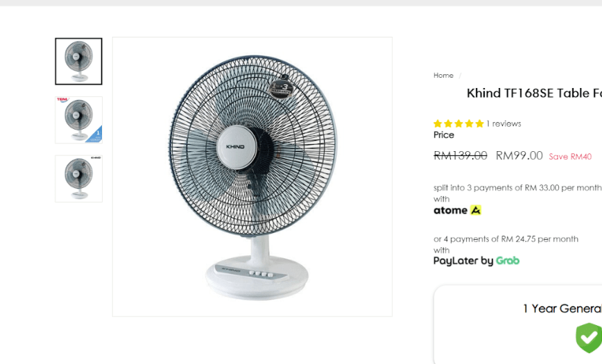This screenshot has height=364, width=602.
Task: Click the red Save RM40 label
Action: point(570,157)
